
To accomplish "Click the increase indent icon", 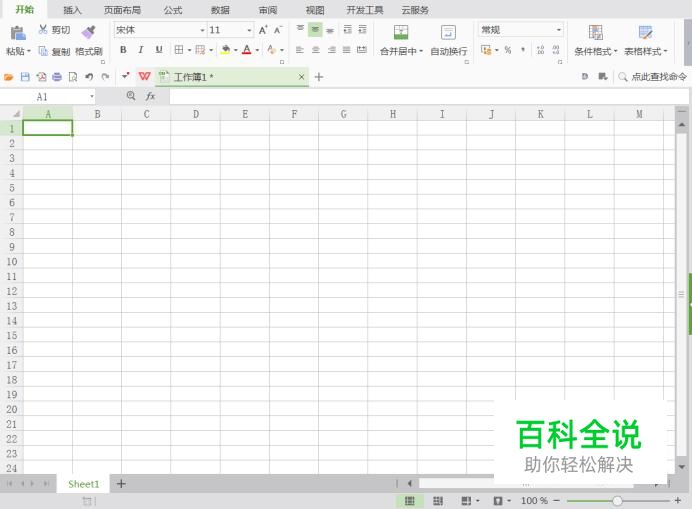I will (362, 30).
